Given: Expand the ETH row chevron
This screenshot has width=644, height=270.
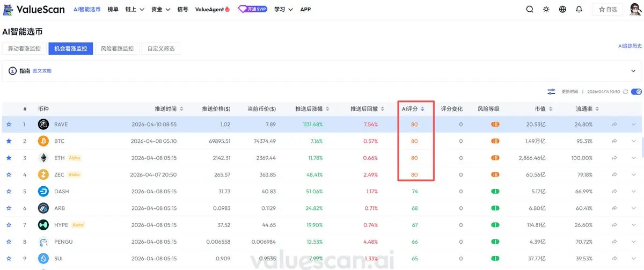Looking at the screenshot, I should 634,158.
